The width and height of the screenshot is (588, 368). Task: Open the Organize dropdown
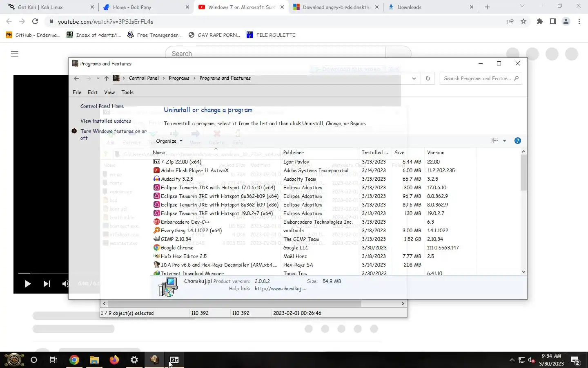click(x=169, y=141)
